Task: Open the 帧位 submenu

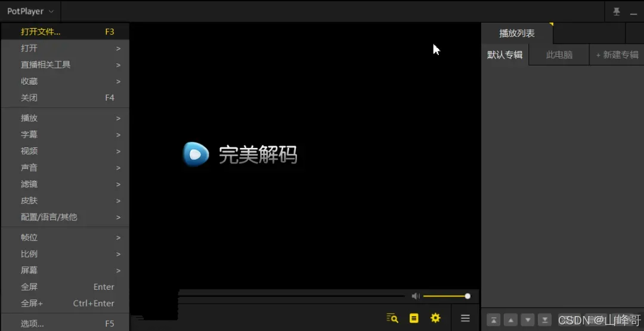Action: pos(66,237)
